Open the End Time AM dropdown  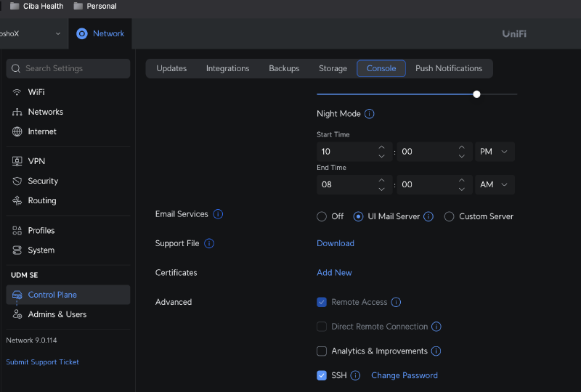[495, 185]
